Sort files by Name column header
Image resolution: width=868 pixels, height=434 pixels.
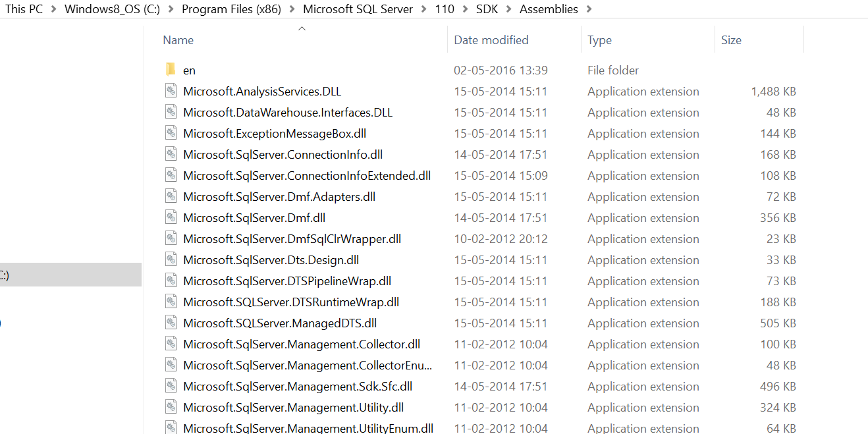[178, 40]
